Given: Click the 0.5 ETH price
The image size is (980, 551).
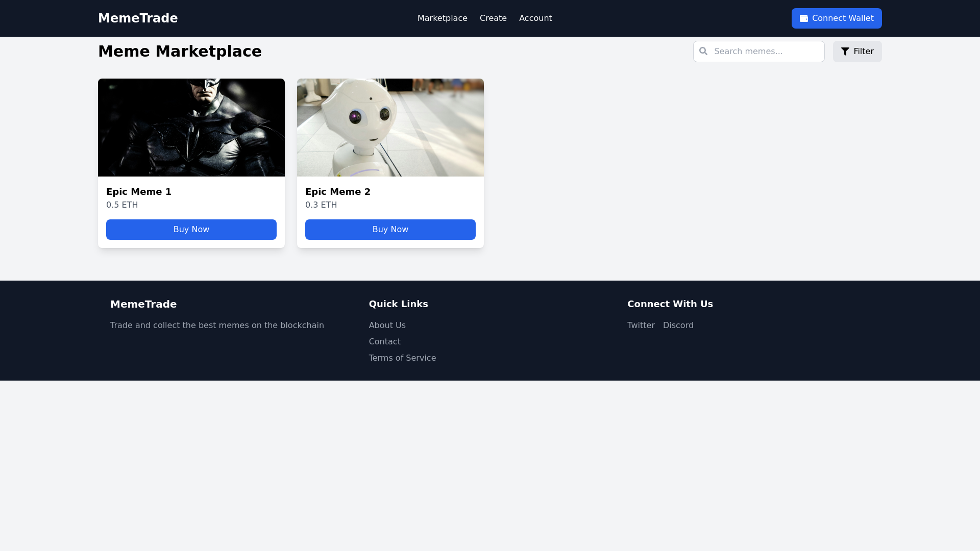Looking at the screenshot, I should [122, 205].
